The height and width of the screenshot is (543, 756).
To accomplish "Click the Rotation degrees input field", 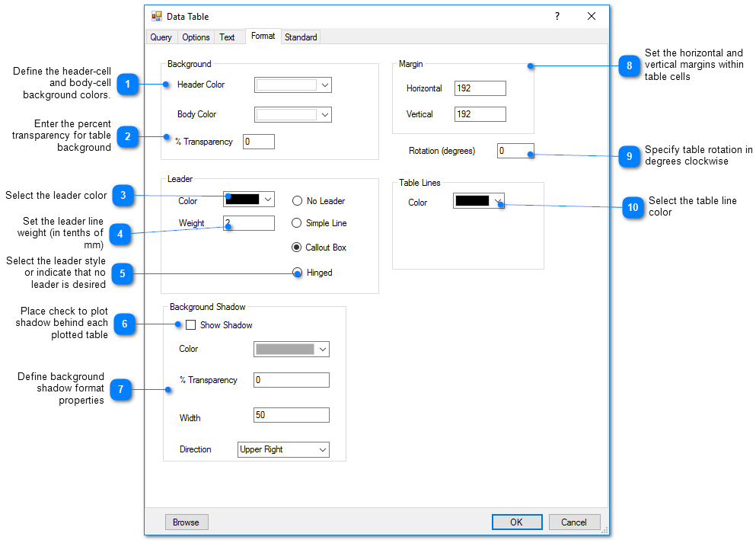I will coord(515,151).
